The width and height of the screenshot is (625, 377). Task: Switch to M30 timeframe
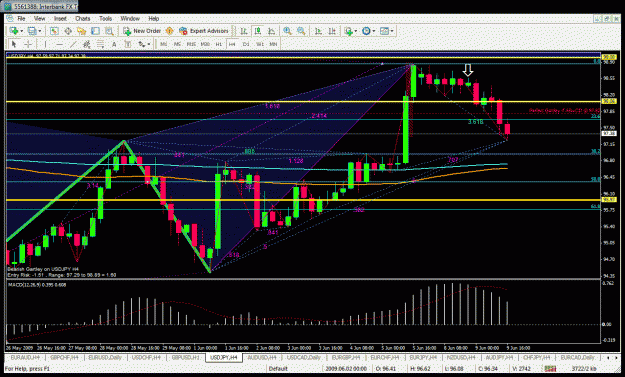point(205,44)
